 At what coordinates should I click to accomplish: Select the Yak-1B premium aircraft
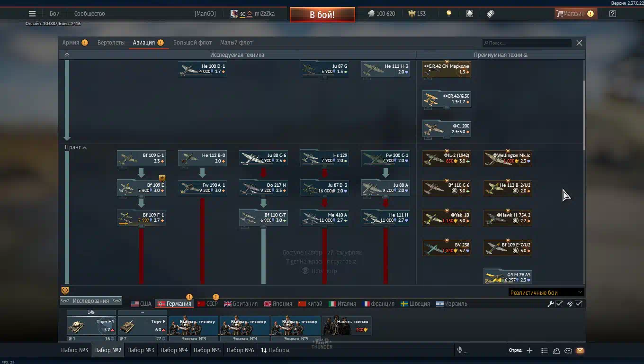(447, 218)
